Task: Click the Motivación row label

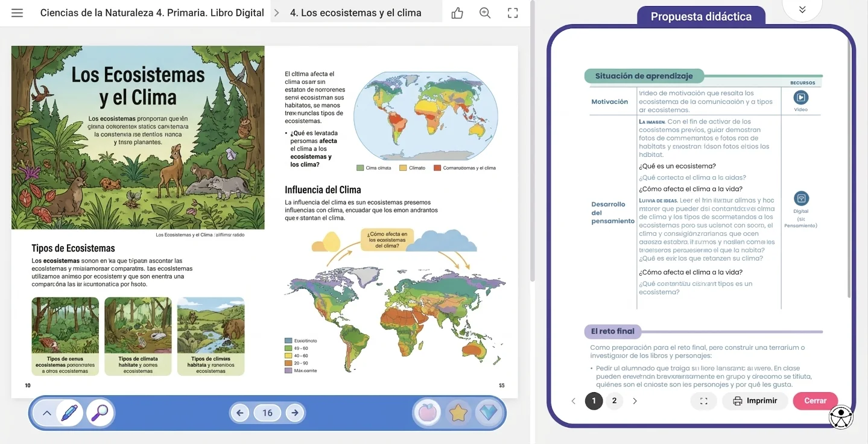Action: click(x=610, y=101)
